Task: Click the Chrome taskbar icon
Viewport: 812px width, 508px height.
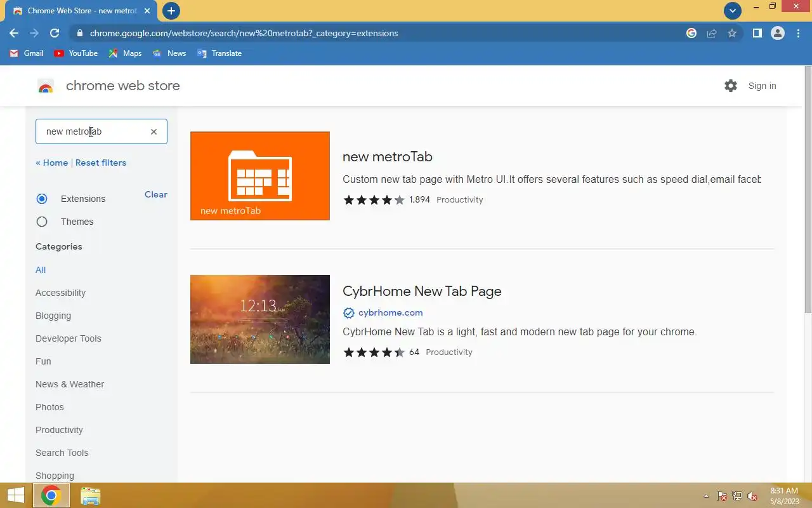Action: tap(51, 496)
